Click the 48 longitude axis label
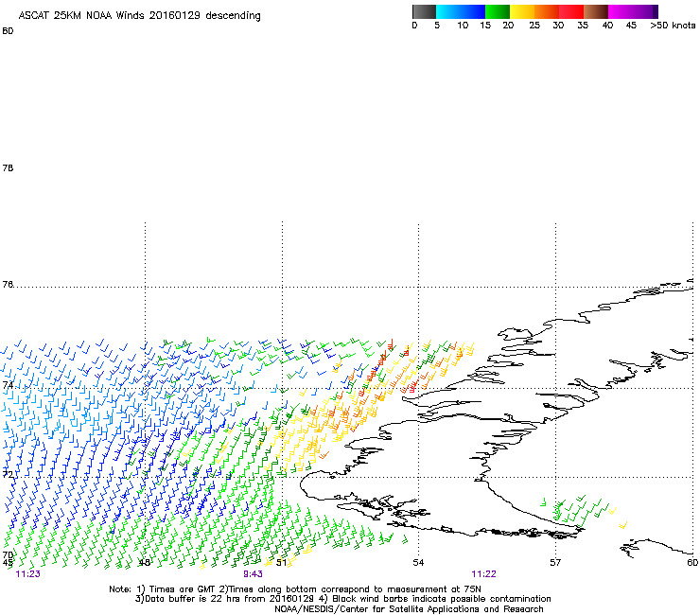 (x=144, y=562)
